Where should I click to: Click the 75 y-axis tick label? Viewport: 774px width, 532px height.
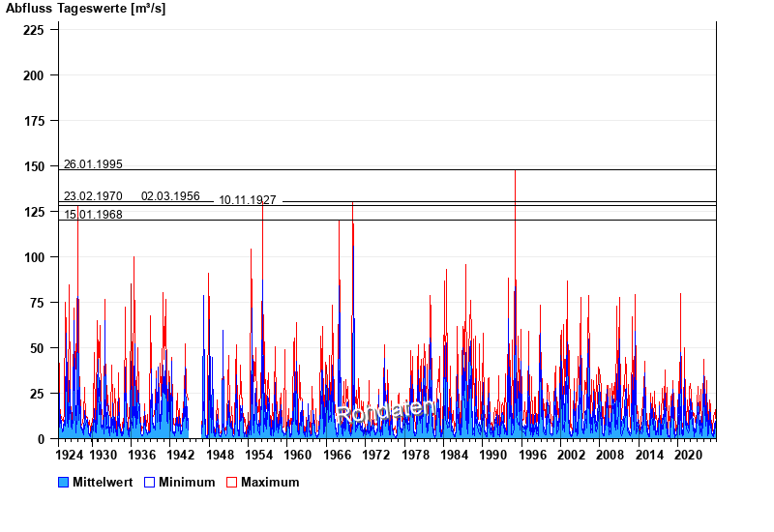tap(40, 303)
